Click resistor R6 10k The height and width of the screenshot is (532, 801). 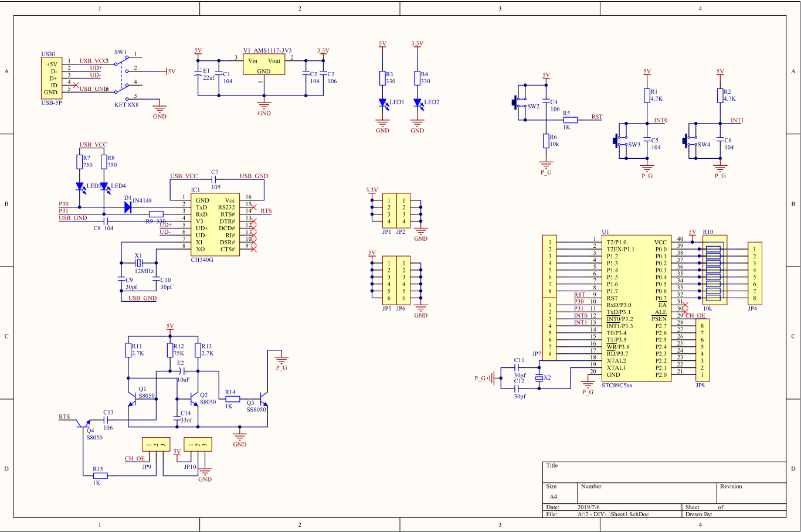click(546, 141)
